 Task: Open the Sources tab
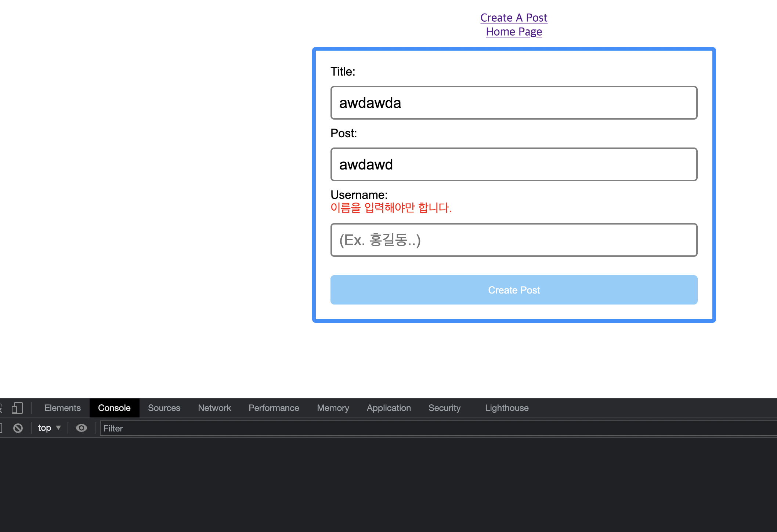pyautogui.click(x=164, y=408)
